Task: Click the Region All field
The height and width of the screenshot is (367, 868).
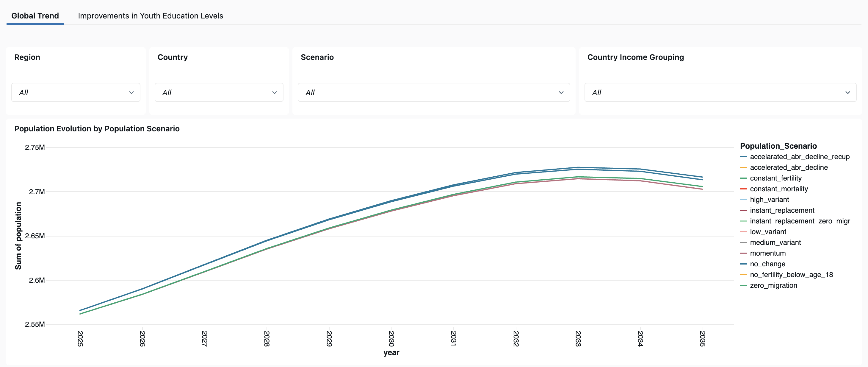Action: coord(71,92)
